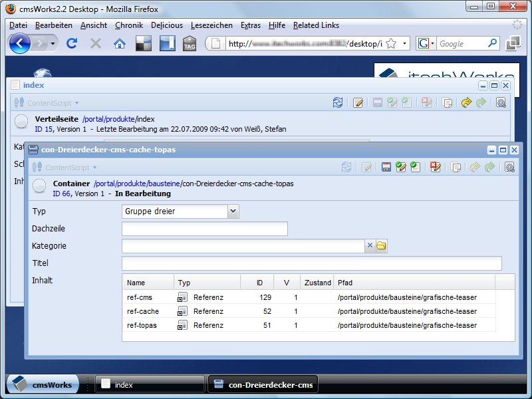
Task: Browse Kategorie using the folder icon
Action: click(x=381, y=245)
